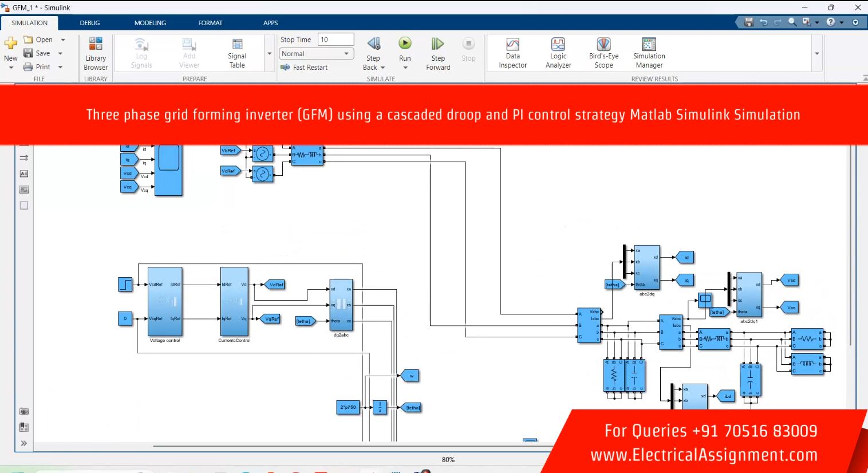This screenshot has height=473, width=868.
Task: Expand the Save dropdown arrow
Action: (60, 53)
